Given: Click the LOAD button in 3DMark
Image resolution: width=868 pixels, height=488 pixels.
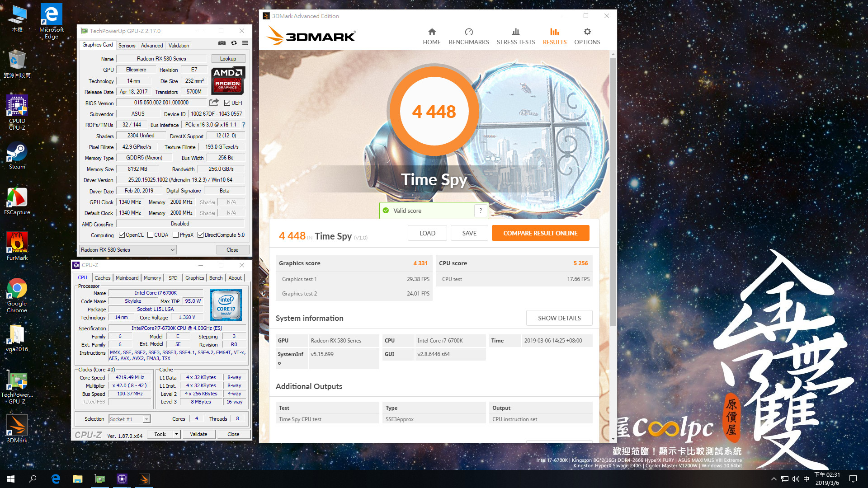Looking at the screenshot, I should click(x=427, y=233).
